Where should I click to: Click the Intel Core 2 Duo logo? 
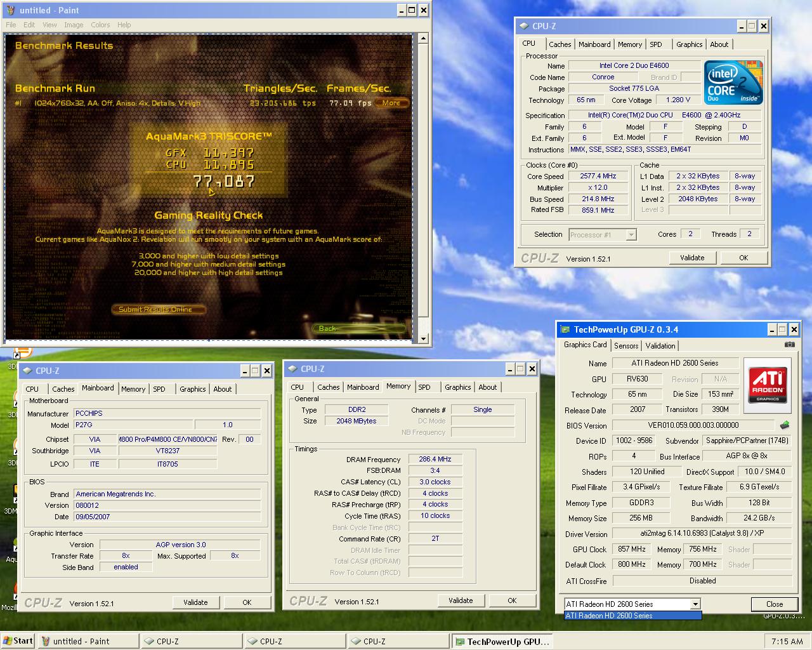pos(733,83)
